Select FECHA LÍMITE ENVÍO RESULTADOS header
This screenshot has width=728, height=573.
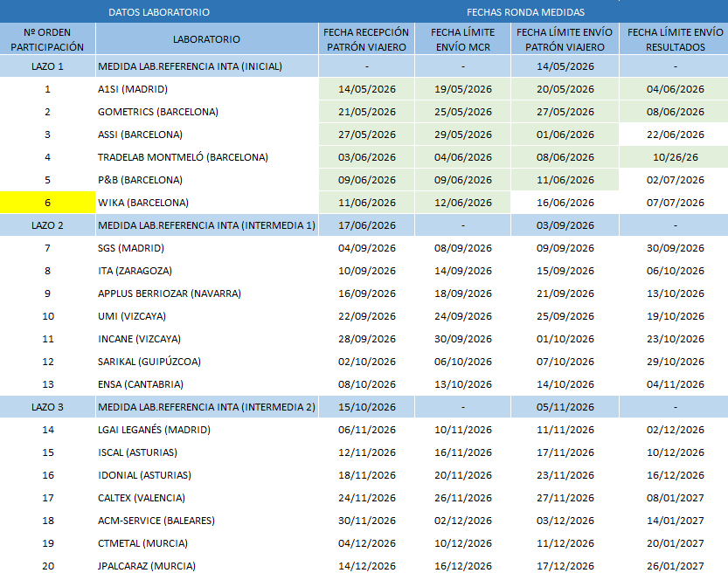675,39
